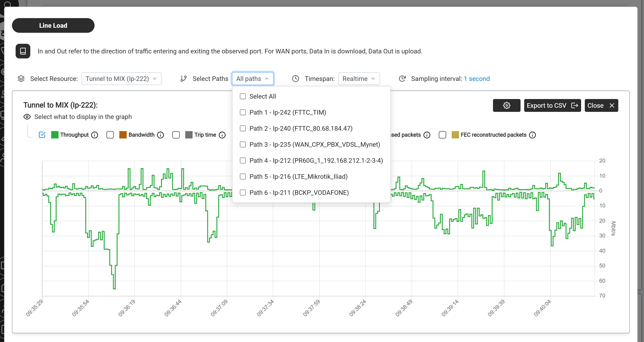Image resolution: width=644 pixels, height=342 pixels.
Task: Click the 09:39:14 time axis label
Action: click(x=450, y=308)
